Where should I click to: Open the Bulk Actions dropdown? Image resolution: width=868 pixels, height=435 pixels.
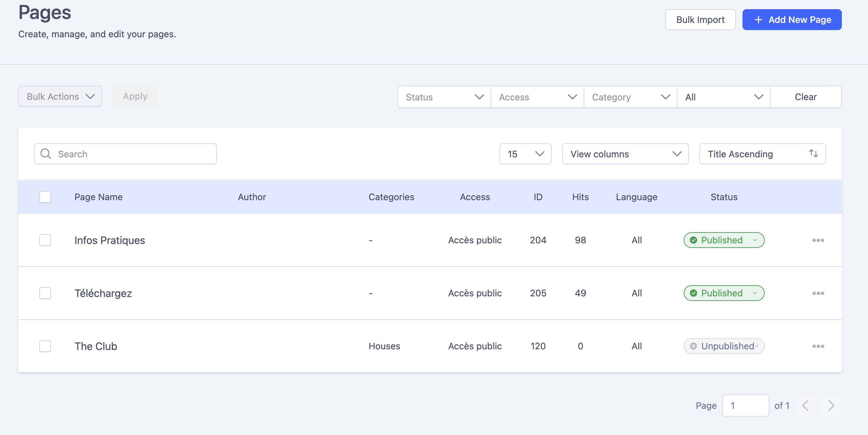(x=60, y=96)
